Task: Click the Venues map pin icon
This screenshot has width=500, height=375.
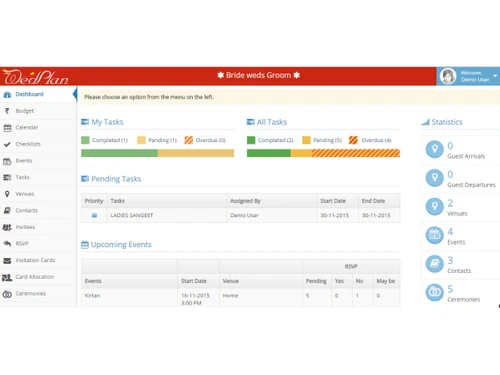Action: coord(7,194)
